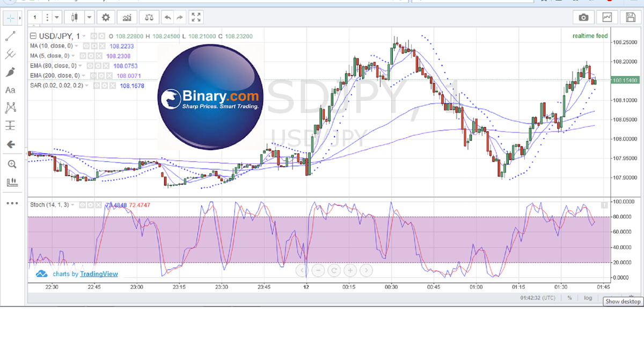Select the Aa text tool
The height and width of the screenshot is (338, 644).
coord(10,90)
